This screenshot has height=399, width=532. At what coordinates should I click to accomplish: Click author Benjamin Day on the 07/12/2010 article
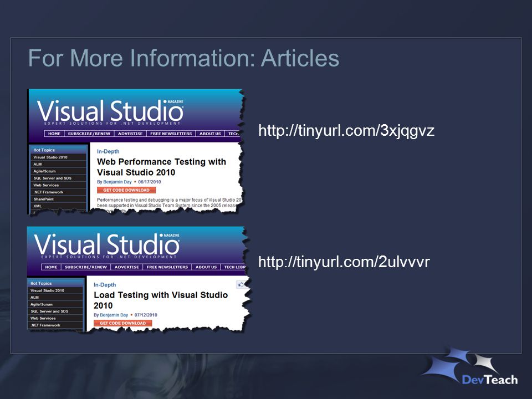[x=114, y=315]
